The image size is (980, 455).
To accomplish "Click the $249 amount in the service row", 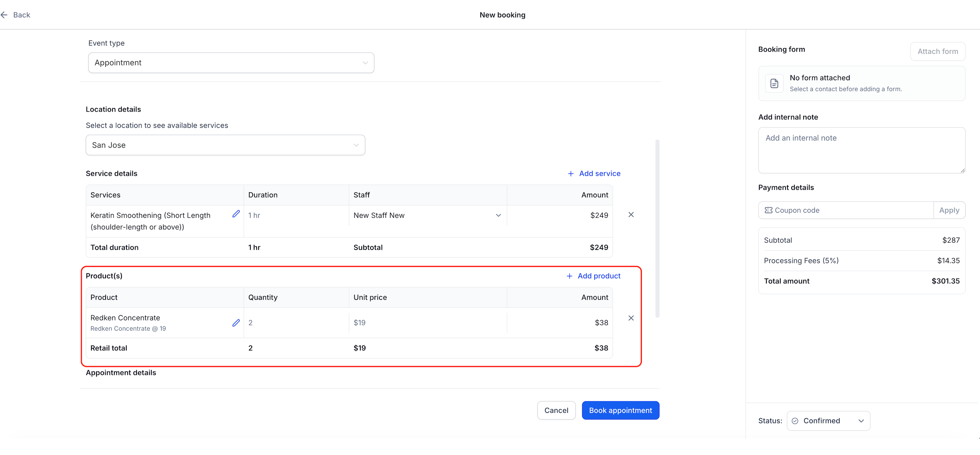I will pos(599,216).
